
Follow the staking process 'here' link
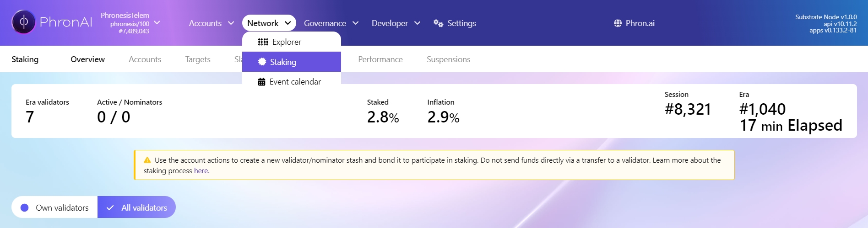[x=201, y=171]
